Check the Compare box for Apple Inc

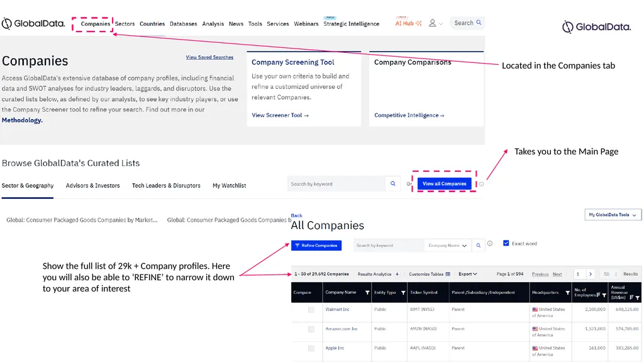(x=311, y=348)
